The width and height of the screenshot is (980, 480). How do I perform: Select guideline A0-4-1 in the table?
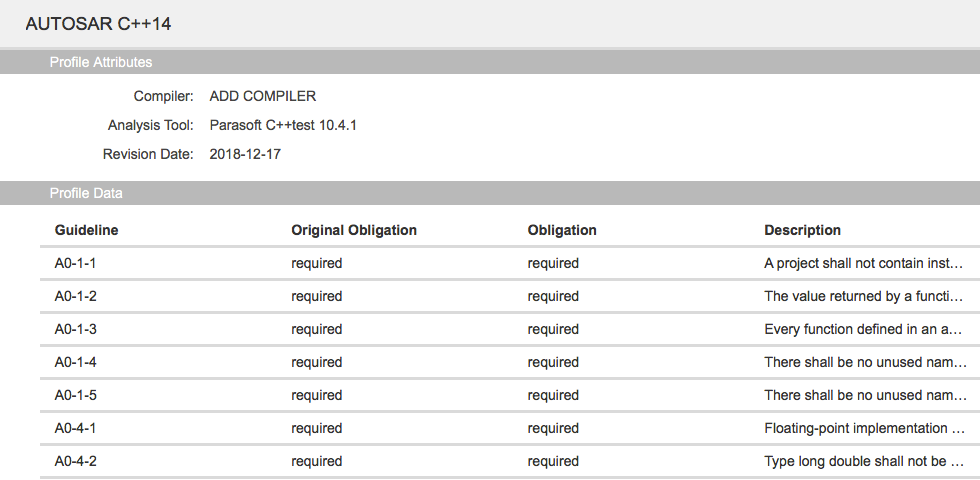(510, 429)
